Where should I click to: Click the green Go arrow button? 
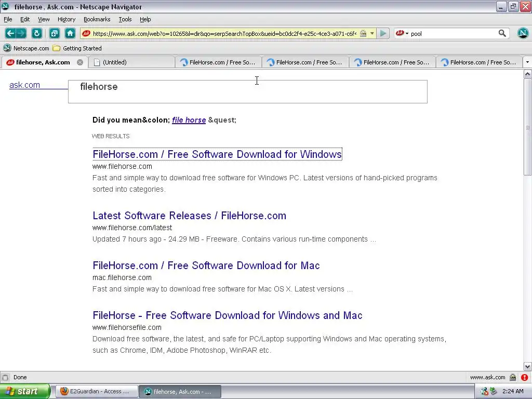[x=383, y=33]
